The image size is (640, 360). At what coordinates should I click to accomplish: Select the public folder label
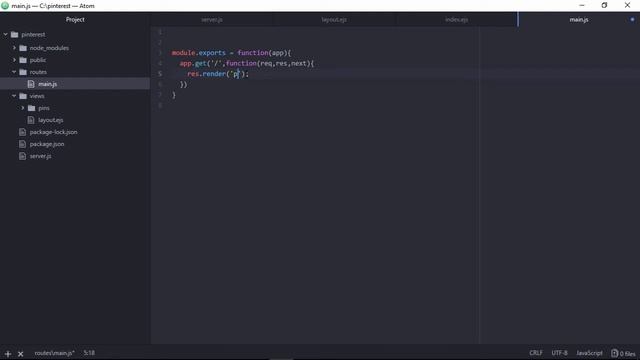(38, 60)
